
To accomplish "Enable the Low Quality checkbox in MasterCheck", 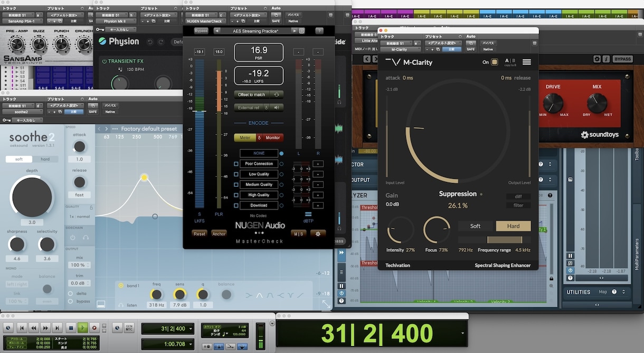I will point(236,174).
